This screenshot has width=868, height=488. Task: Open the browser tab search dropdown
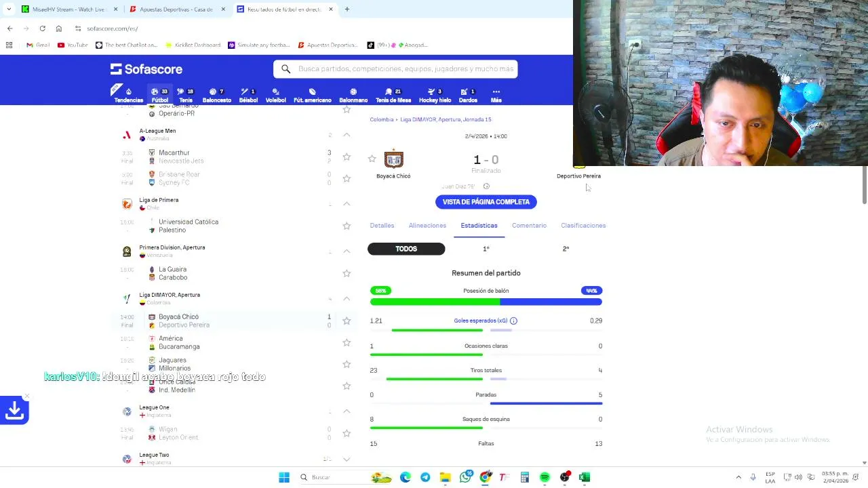coord(9,9)
